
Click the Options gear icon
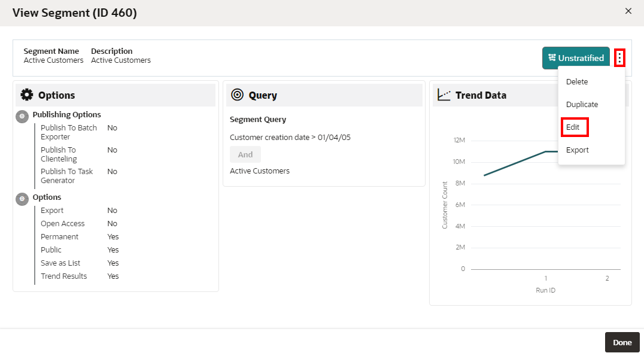[x=27, y=95]
